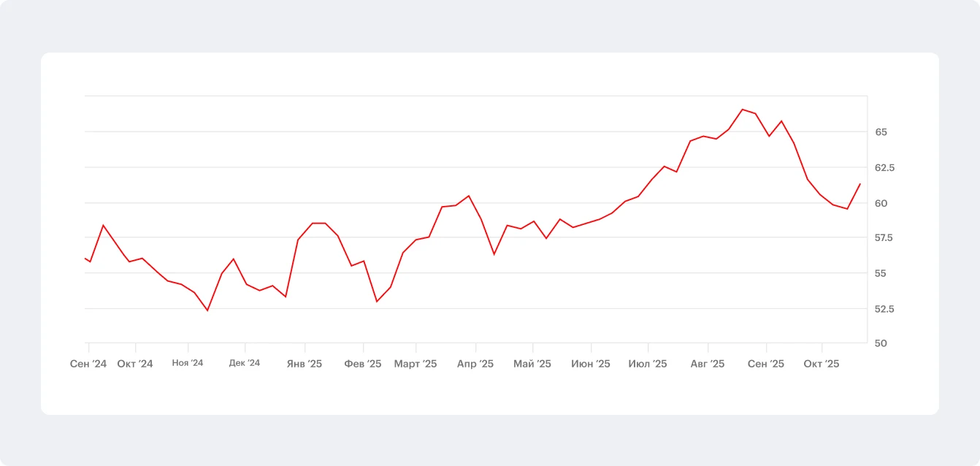This screenshot has height=466, width=980.
Task: Click the Ноя '24 month label
Action: pos(188,363)
